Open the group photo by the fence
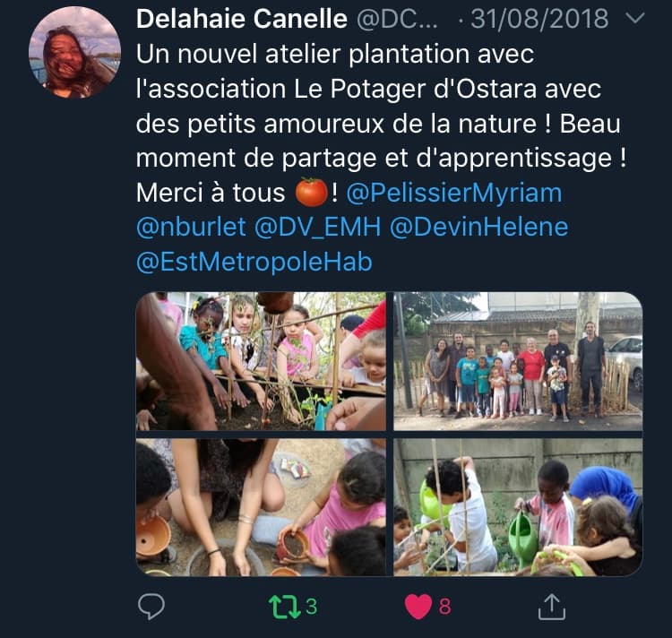Screen dimensions: 672x638 click(x=518, y=361)
